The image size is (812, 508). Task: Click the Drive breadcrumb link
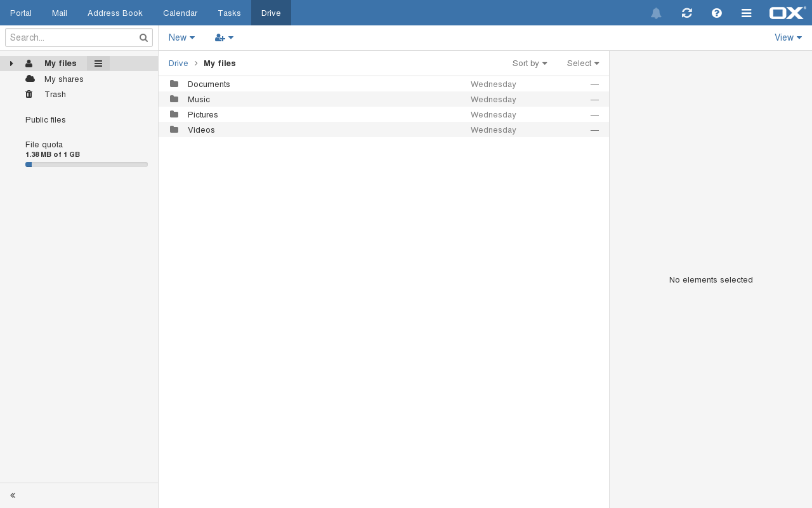coord(178,63)
